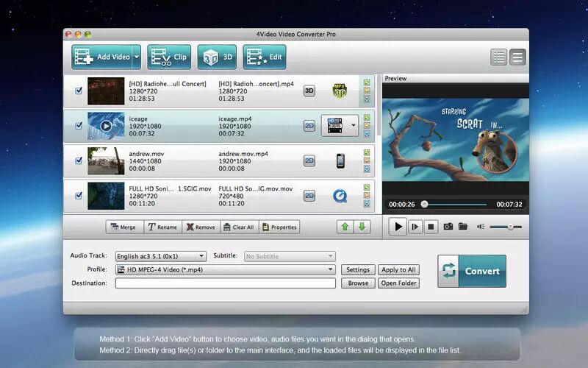Click the preview playback position slider
This screenshot has height=368, width=588.
click(x=454, y=205)
